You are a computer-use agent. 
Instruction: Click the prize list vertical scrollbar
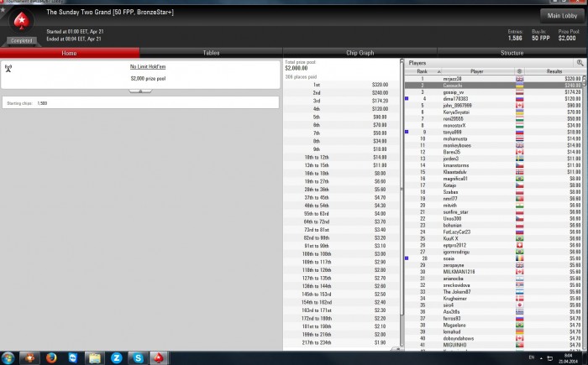(402, 187)
